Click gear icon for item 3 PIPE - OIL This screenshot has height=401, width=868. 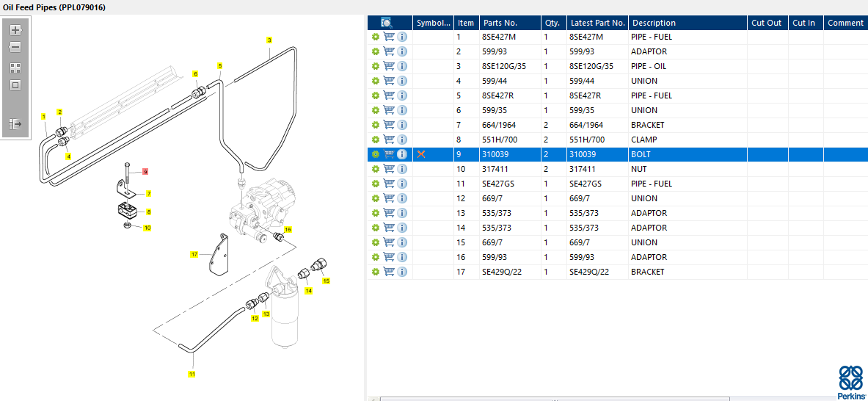click(376, 66)
